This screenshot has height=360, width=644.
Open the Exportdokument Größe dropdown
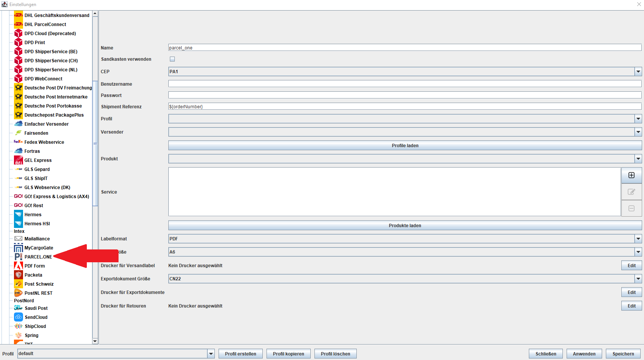pos(405,279)
